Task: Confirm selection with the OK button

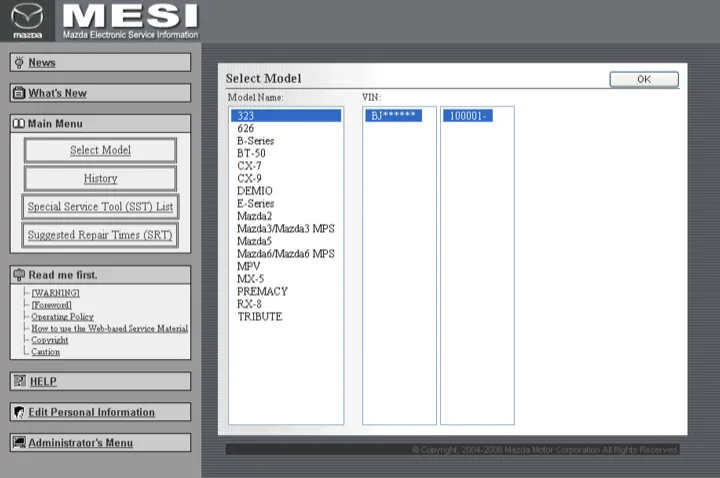Action: (644, 79)
